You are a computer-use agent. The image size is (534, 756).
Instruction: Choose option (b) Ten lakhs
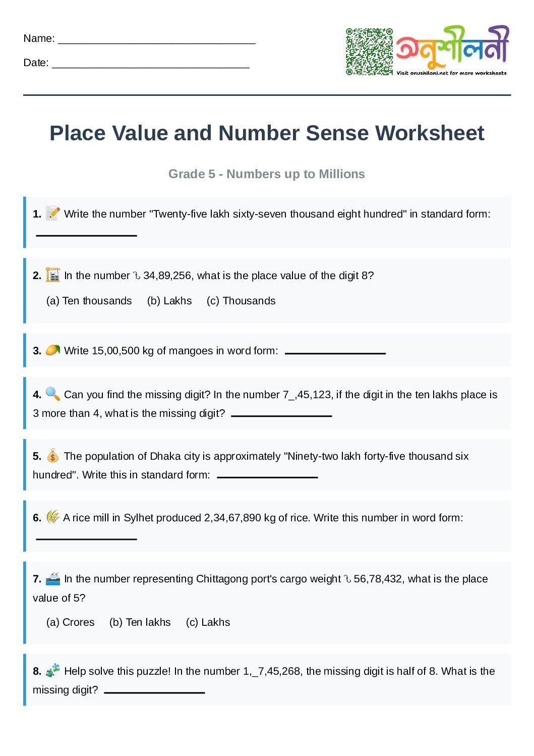click(x=140, y=622)
